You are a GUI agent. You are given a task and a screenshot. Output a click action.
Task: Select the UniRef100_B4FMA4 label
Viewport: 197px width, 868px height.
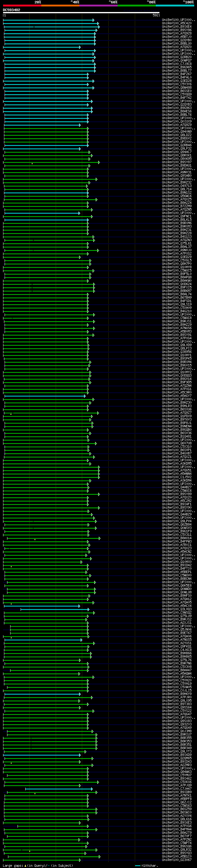click(x=177, y=829)
